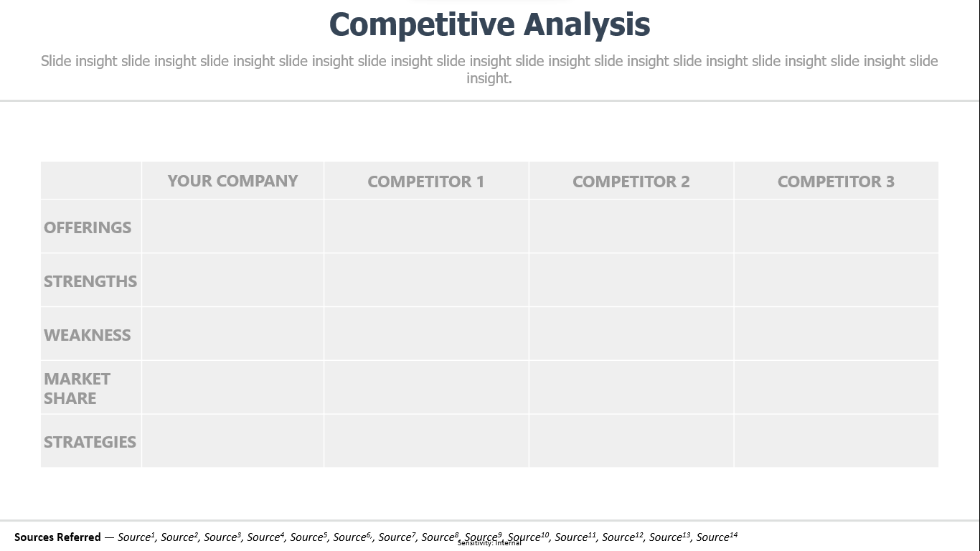Click the Strengths cell under Competitor 1
The image size is (980, 551).
coord(426,280)
